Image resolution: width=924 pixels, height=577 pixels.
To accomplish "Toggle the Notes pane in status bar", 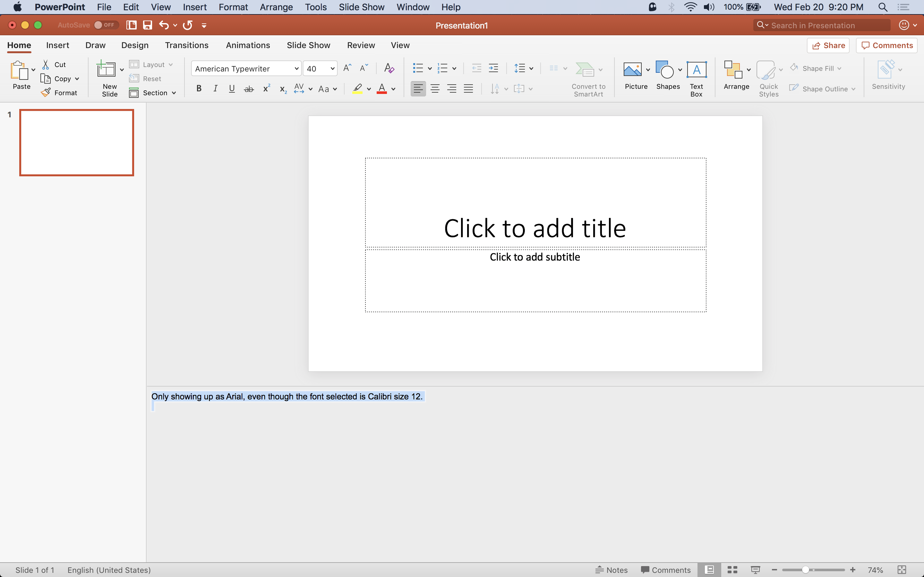I will (x=611, y=570).
